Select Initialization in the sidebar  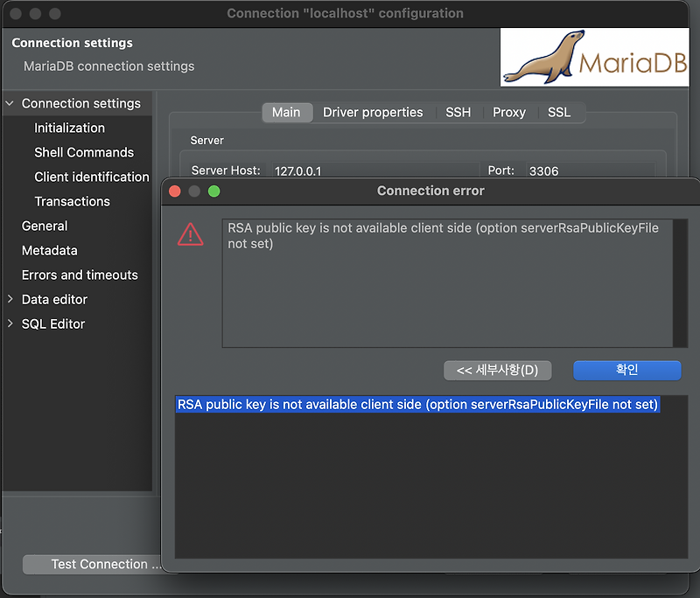click(x=72, y=128)
